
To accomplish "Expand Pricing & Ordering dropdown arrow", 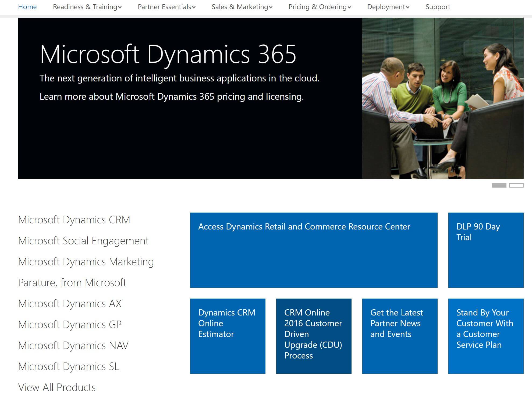I will (349, 8).
